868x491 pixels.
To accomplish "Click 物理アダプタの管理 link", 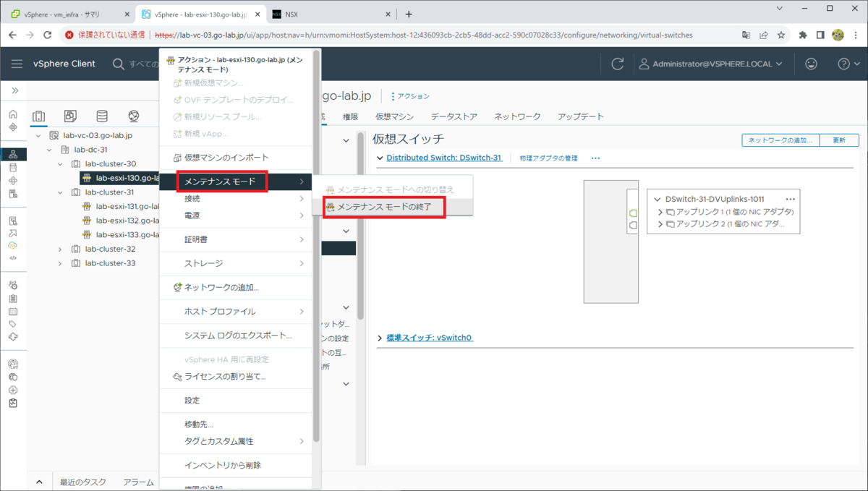I will pos(548,158).
